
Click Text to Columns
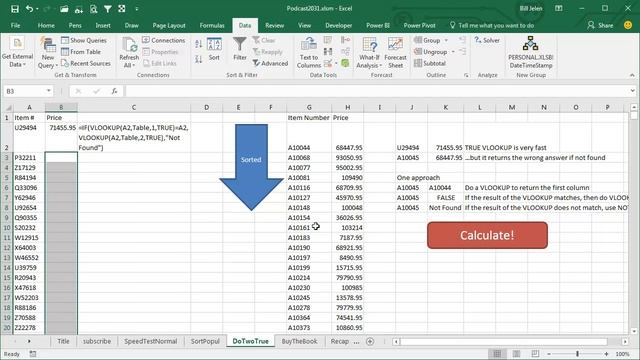pyautogui.click(x=309, y=53)
